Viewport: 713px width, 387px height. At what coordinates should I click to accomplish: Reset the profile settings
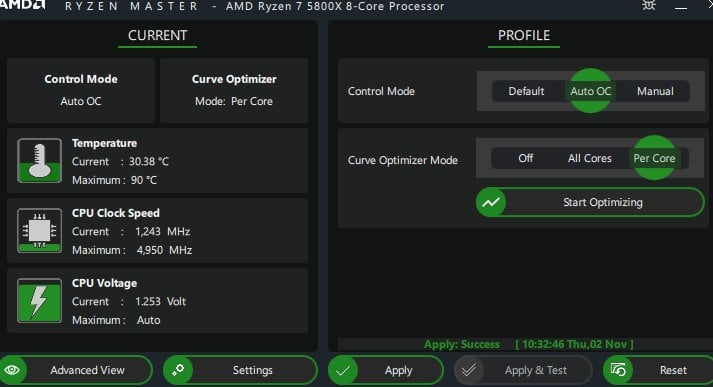(658, 370)
